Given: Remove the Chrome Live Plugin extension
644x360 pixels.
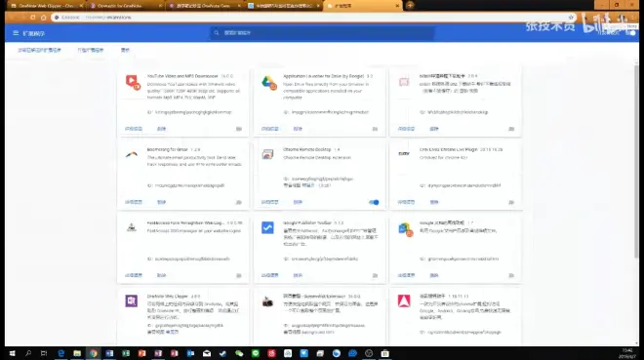Looking at the screenshot, I should click(x=434, y=202).
